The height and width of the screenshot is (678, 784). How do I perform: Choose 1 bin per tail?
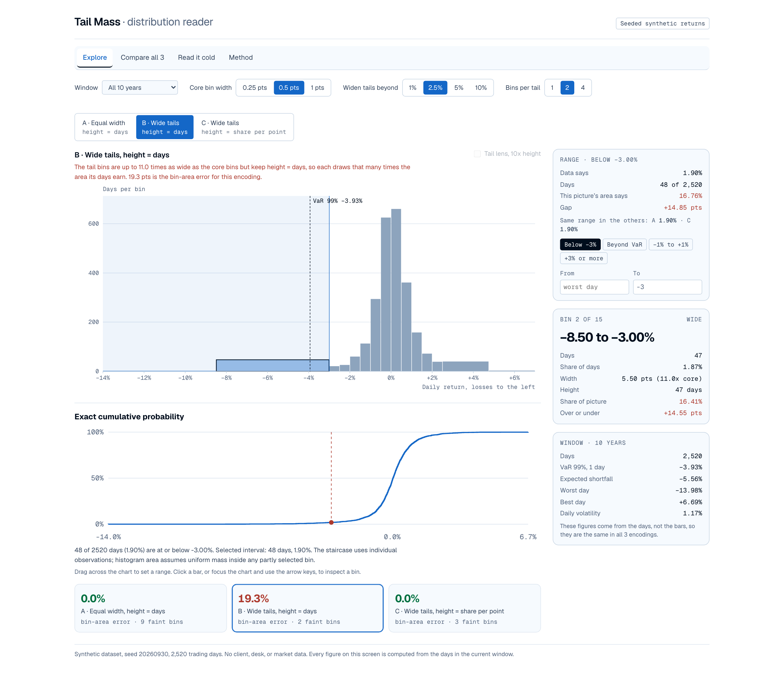click(552, 88)
